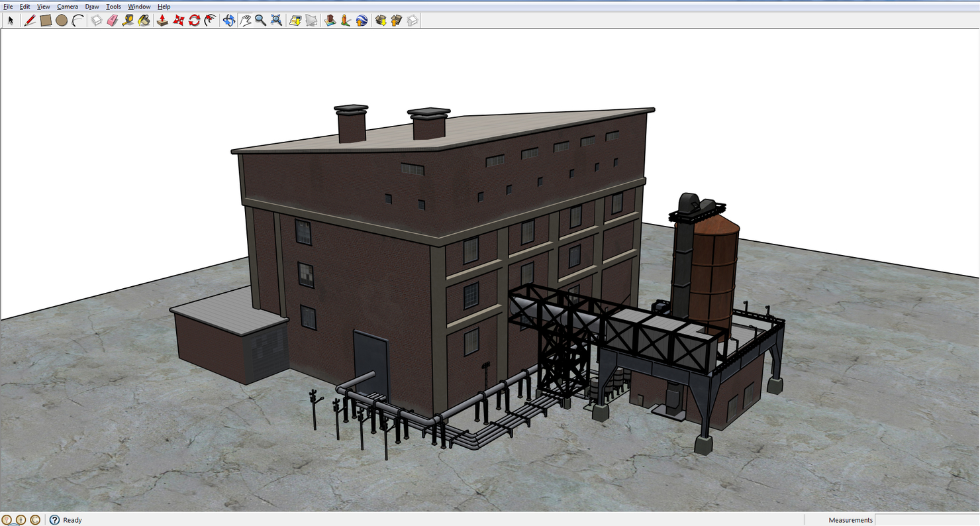Open the Paint Bucket tool
Screen dimensions: 980x526
coord(144,21)
